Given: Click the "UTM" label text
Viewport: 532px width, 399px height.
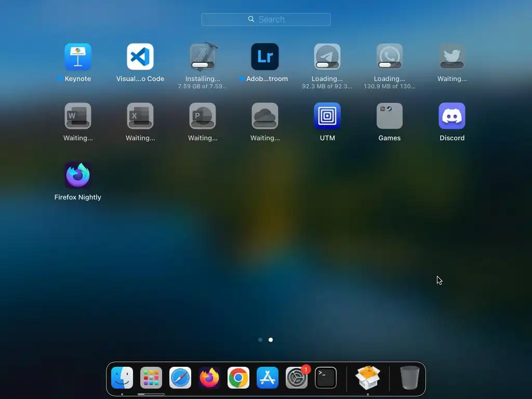Looking at the screenshot, I should click(327, 138).
